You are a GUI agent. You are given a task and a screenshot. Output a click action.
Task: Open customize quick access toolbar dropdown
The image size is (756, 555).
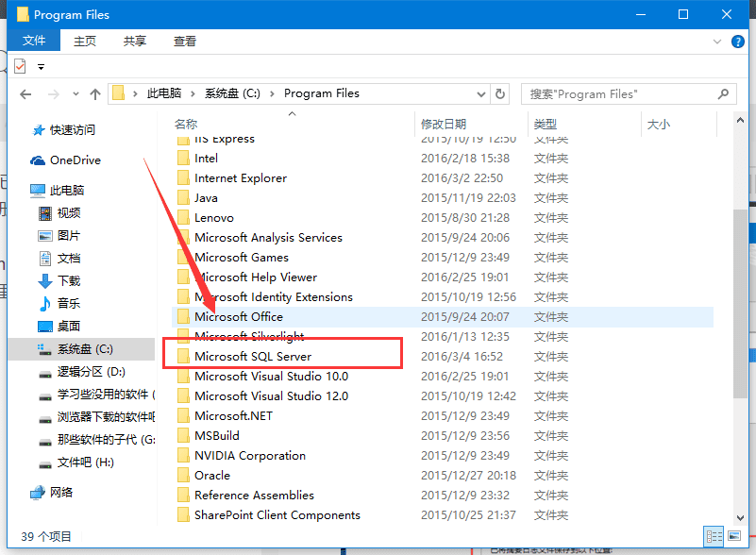pos(41,67)
